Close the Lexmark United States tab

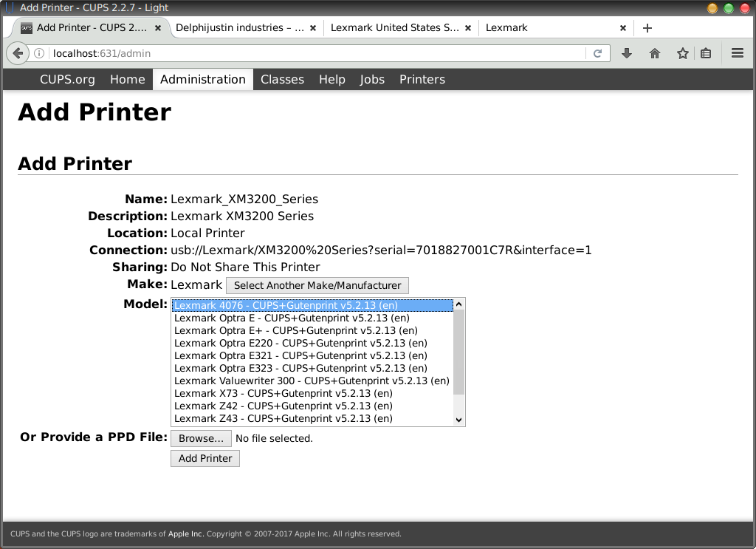467,28
